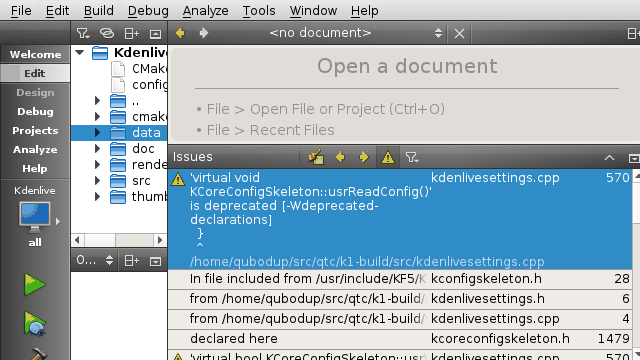This screenshot has height=360, width=640.
Task: Select the 'virtual bool KCoreConfigSkeleton' warning row
Action: tap(400, 356)
